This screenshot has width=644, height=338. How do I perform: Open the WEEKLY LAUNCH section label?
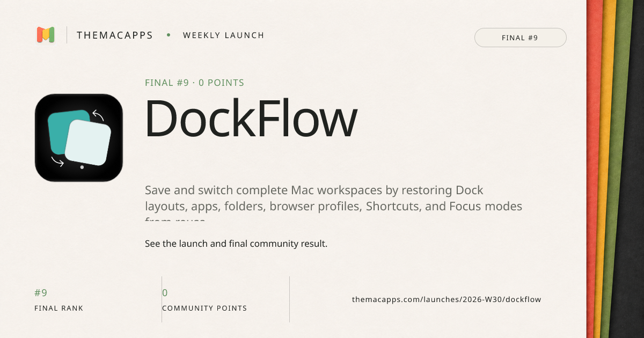(x=224, y=35)
